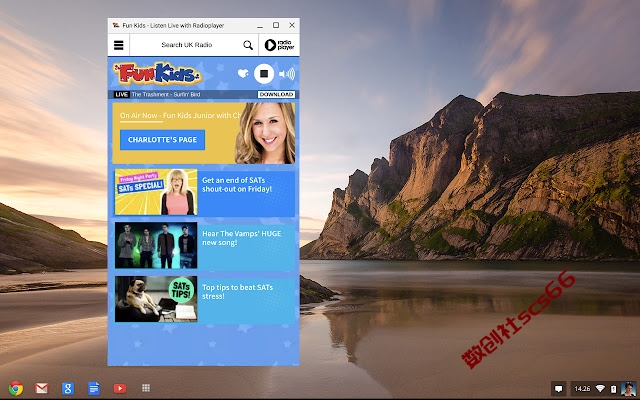
Task: Mute the speaker volume icon
Action: click(287, 74)
